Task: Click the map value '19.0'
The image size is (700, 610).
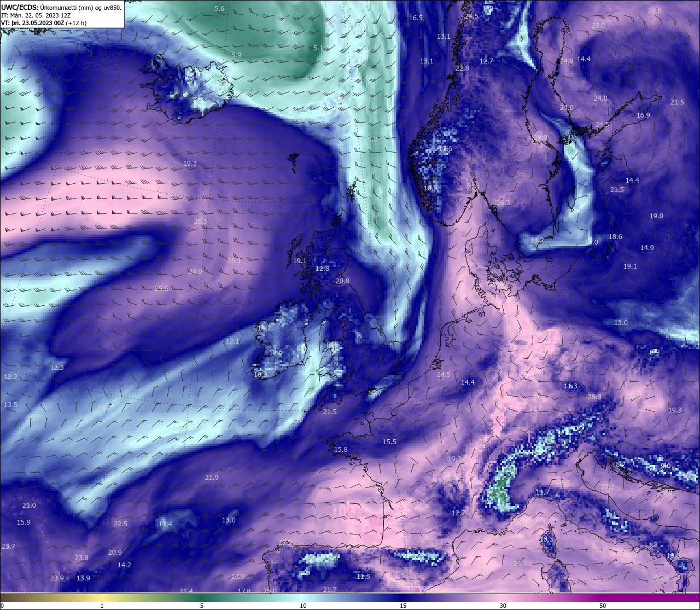Action: pyautogui.click(x=656, y=216)
